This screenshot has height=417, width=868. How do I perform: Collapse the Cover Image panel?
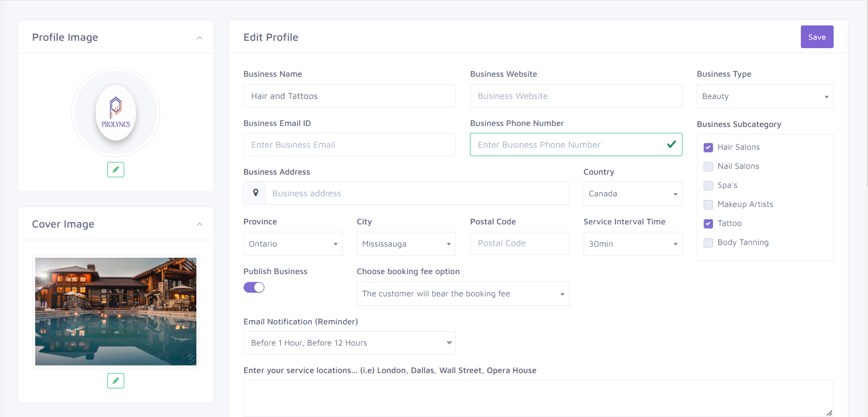(x=199, y=224)
